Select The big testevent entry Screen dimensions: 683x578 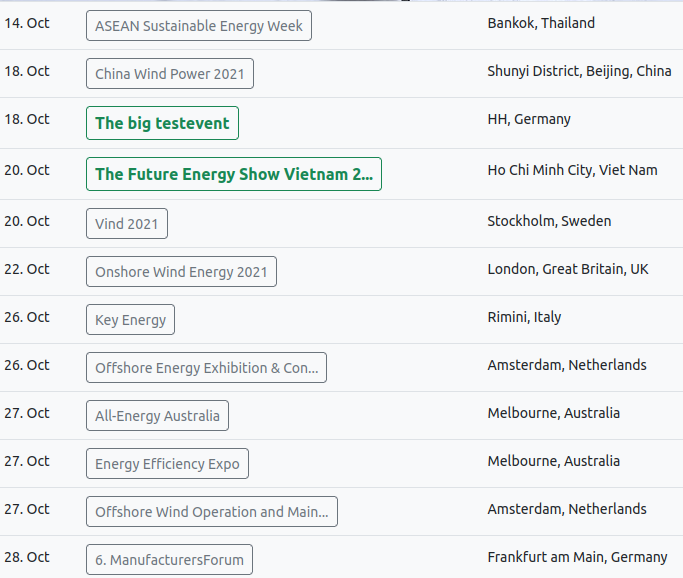coord(162,123)
